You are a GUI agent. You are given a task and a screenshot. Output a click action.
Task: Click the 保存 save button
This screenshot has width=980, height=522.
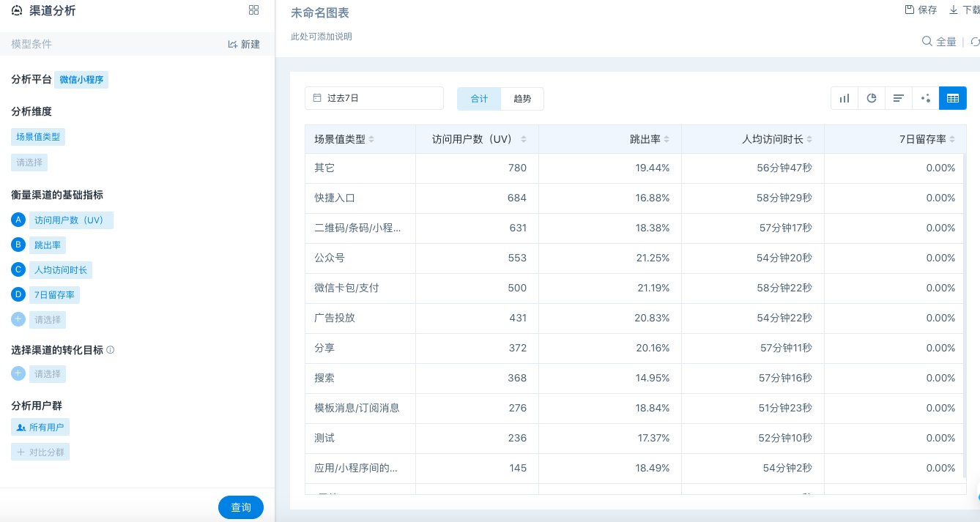(x=921, y=10)
